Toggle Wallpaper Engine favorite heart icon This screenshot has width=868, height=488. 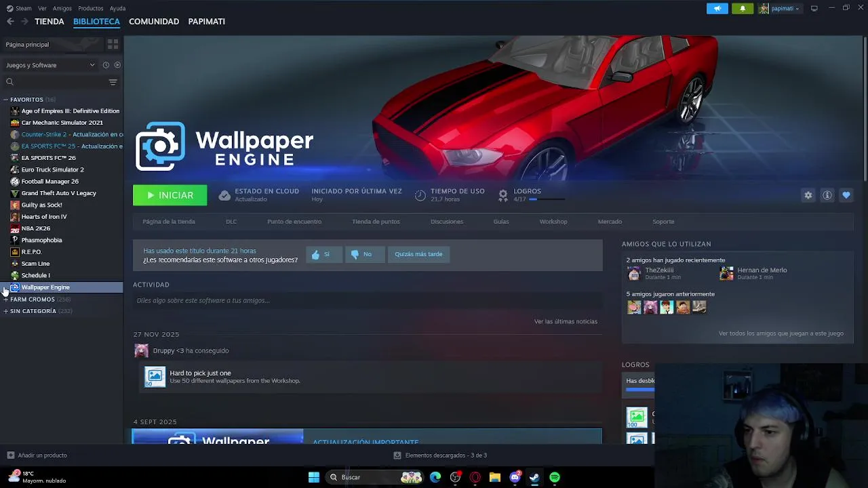pyautogui.click(x=846, y=195)
